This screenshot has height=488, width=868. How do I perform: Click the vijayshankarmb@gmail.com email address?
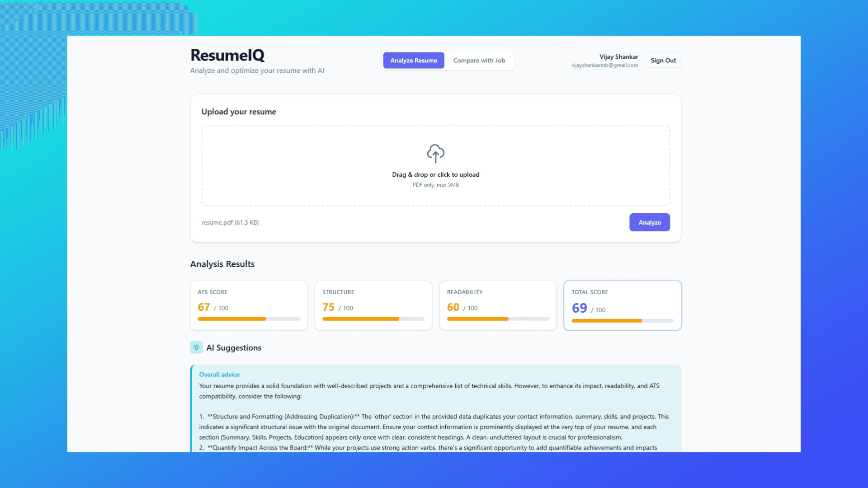(604, 65)
